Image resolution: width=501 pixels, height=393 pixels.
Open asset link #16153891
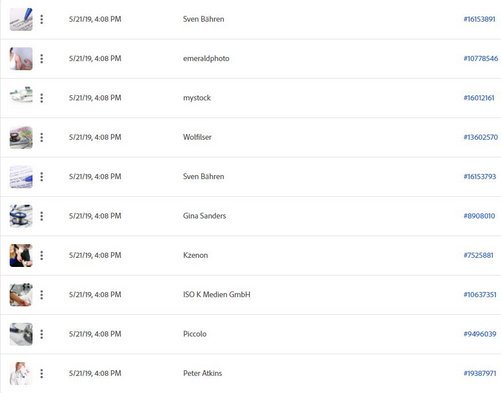tap(479, 19)
